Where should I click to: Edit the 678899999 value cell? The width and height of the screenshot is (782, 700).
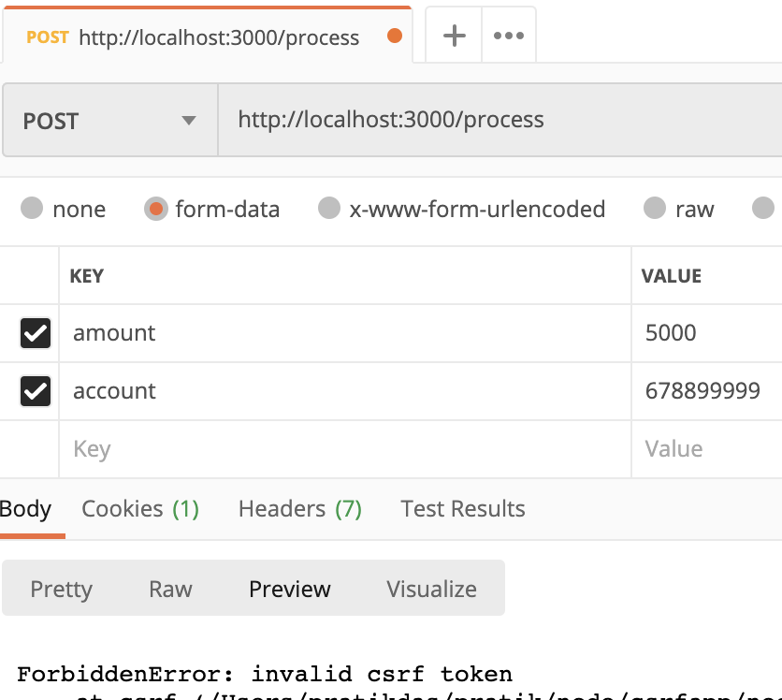point(706,390)
